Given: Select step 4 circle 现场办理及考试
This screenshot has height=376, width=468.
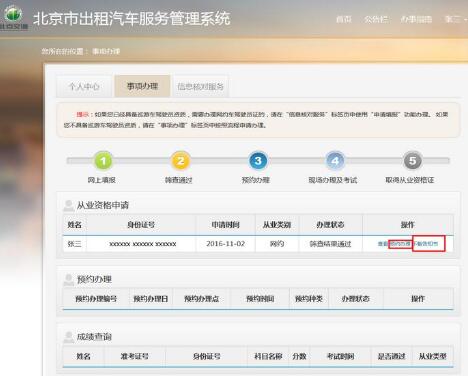Looking at the screenshot, I should pos(335,161).
